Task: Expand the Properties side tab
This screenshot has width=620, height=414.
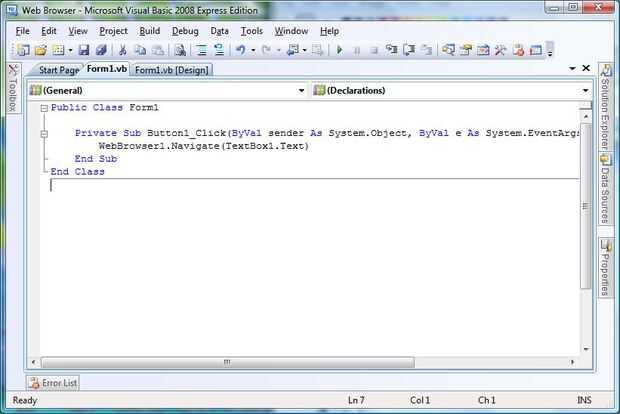Action: tap(605, 268)
